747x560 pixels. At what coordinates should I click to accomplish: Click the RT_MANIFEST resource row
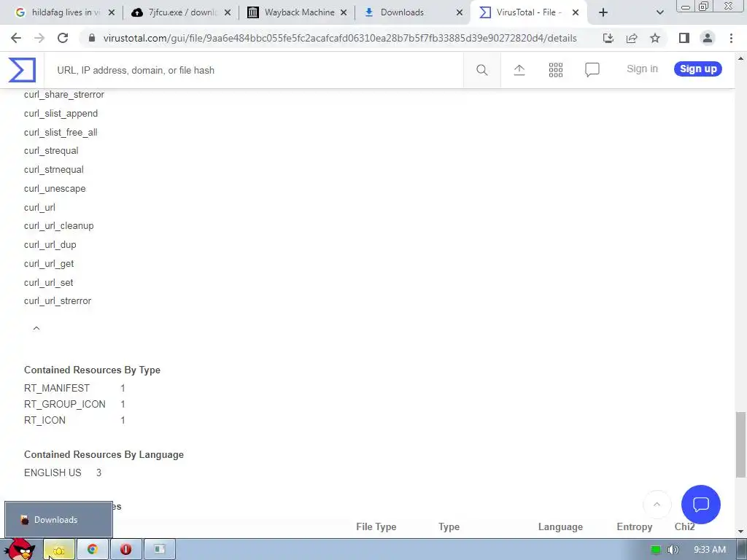coord(74,388)
